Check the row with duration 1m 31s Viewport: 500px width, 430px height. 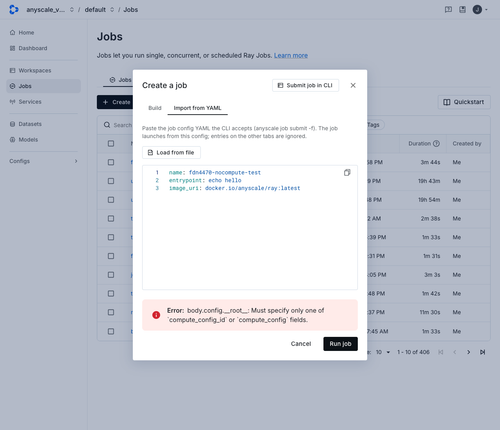pyautogui.click(x=111, y=256)
